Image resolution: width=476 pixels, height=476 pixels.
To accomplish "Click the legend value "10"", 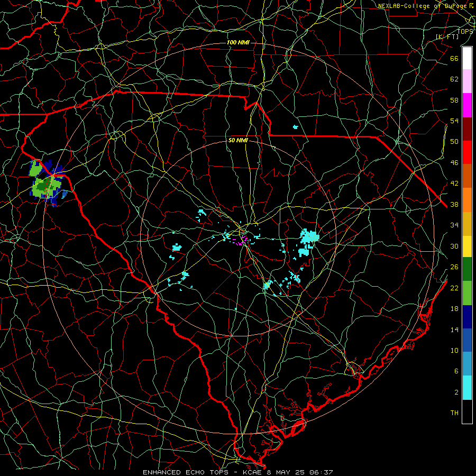I will point(454,350).
